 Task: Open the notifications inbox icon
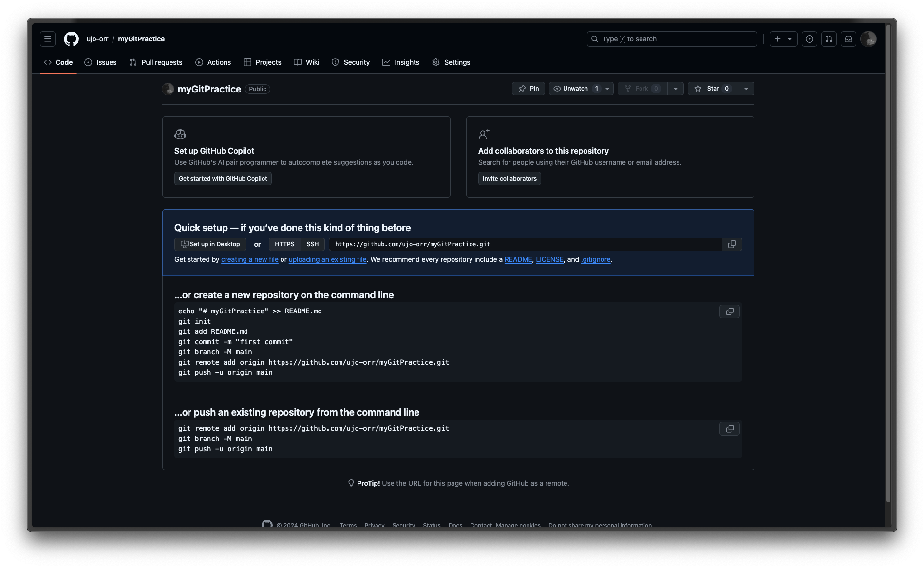click(x=849, y=39)
